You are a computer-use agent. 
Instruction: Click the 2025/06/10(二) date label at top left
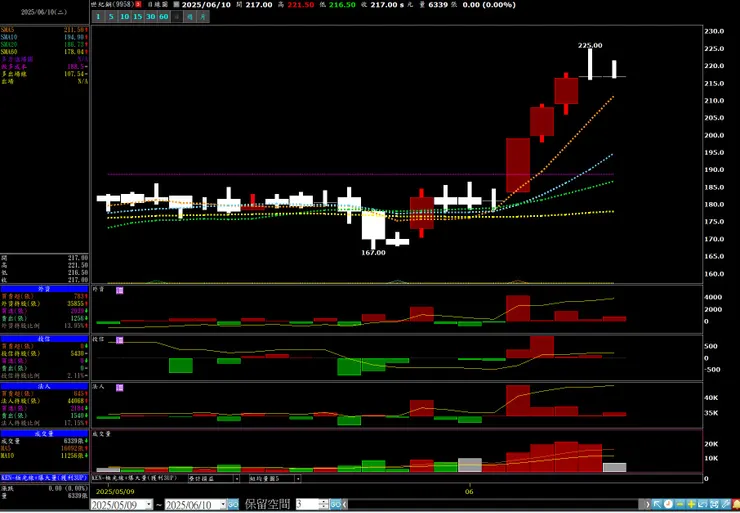pos(44,12)
